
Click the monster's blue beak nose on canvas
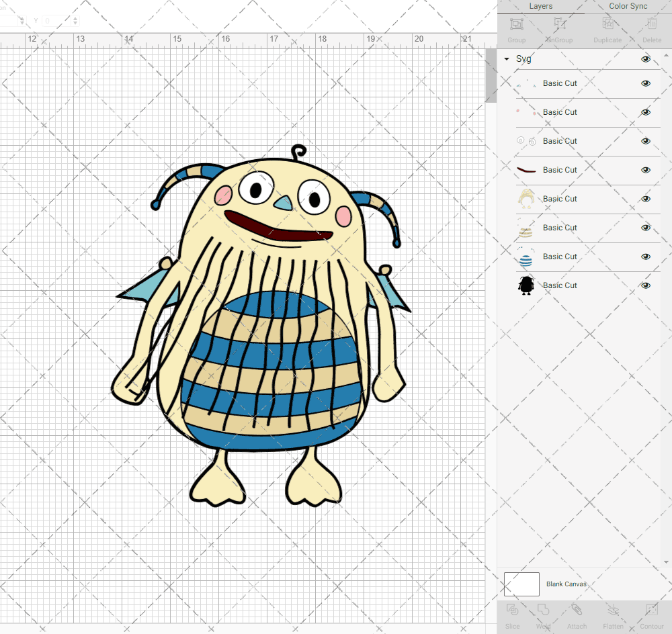tap(283, 203)
